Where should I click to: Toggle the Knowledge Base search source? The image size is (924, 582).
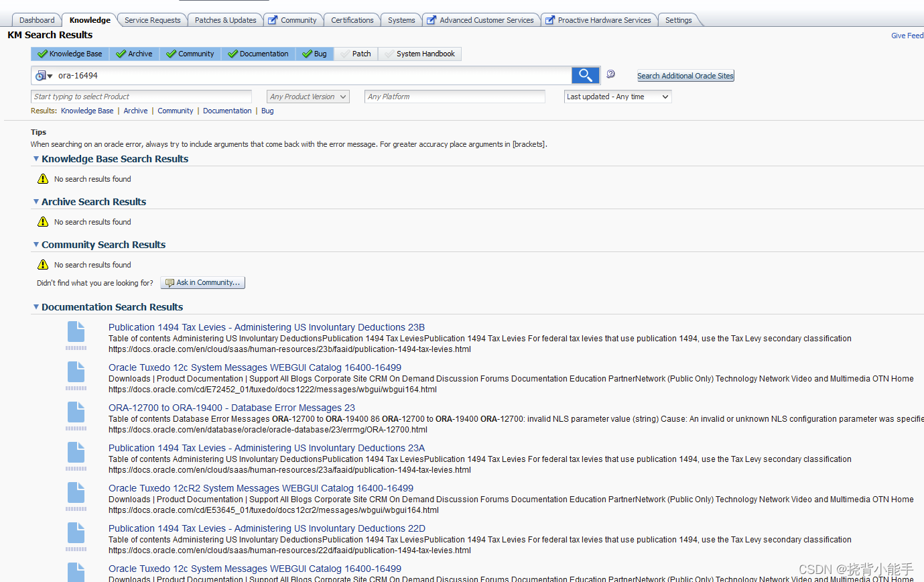[x=70, y=54]
